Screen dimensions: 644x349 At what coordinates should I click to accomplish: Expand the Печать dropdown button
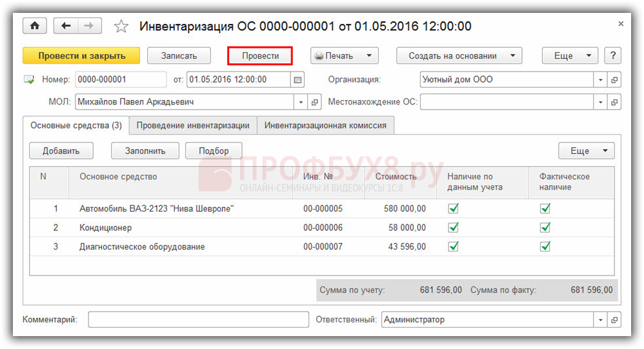point(344,55)
